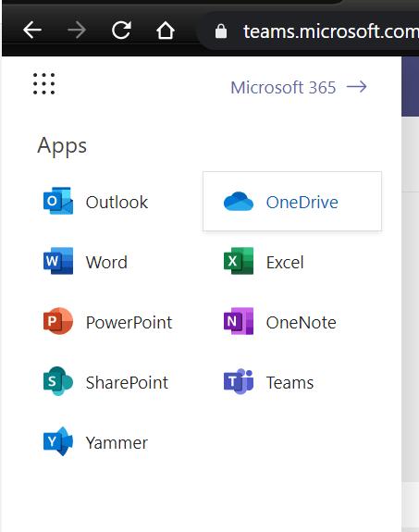Go back with browser back arrow

coord(32,31)
